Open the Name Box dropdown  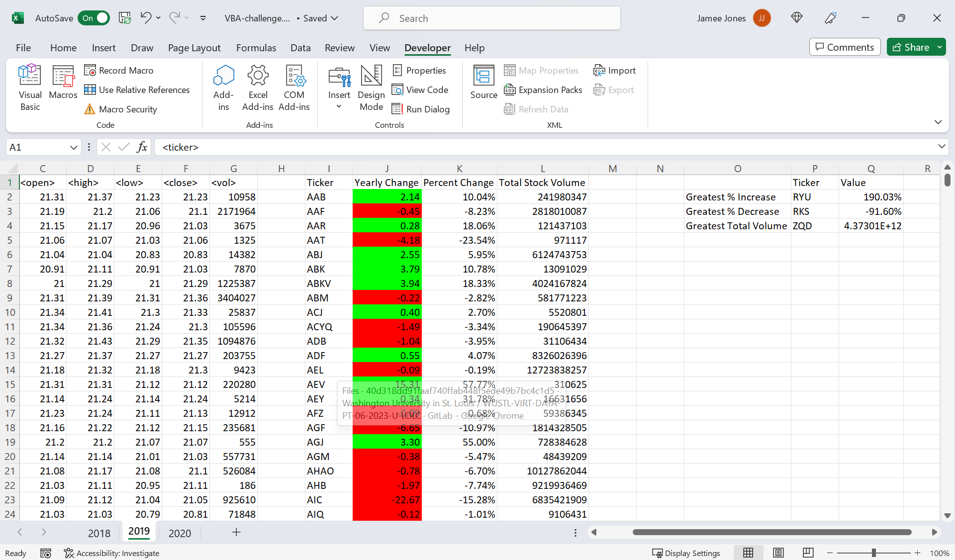[73, 147]
